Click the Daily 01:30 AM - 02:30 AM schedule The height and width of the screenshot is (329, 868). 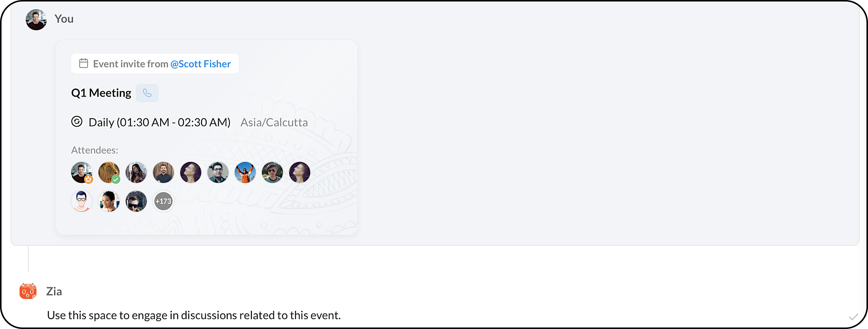pos(160,123)
